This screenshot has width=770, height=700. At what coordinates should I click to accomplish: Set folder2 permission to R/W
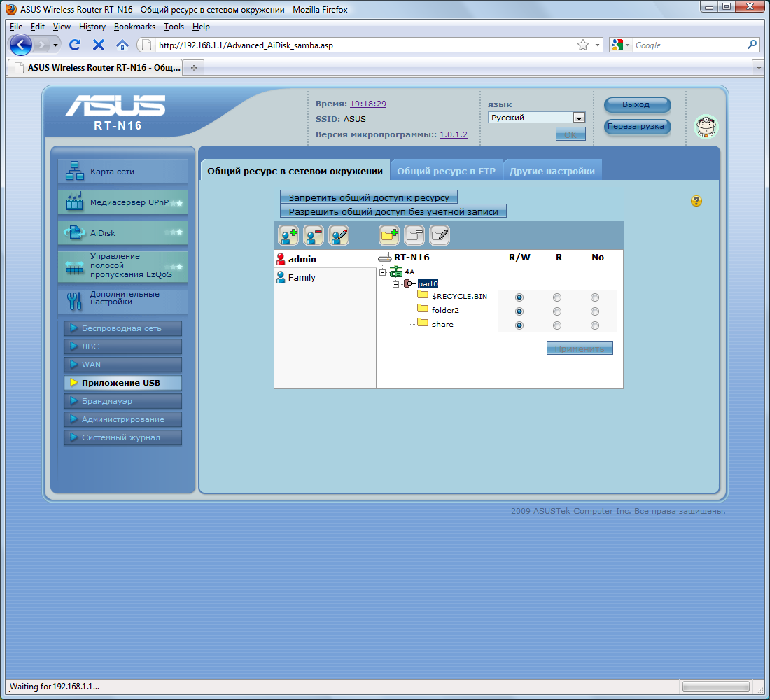pyautogui.click(x=519, y=311)
